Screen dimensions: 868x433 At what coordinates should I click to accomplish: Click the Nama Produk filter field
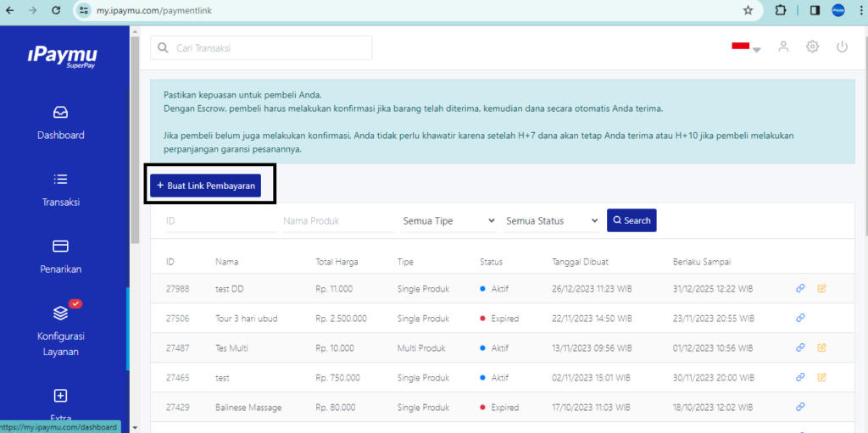pos(338,221)
